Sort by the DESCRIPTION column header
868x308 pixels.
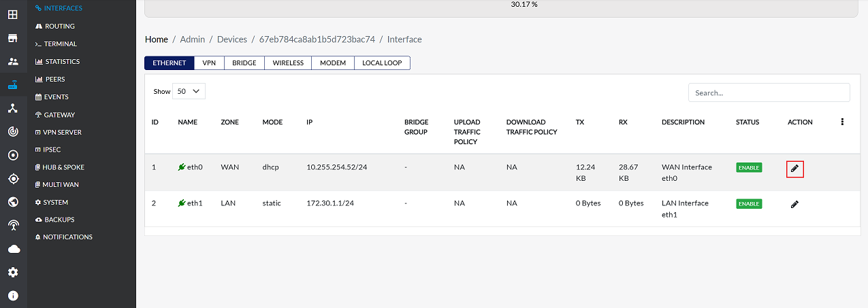click(683, 122)
